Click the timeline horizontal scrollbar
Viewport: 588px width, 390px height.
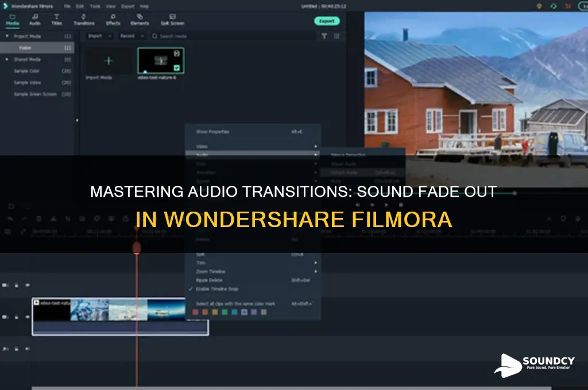point(291,388)
